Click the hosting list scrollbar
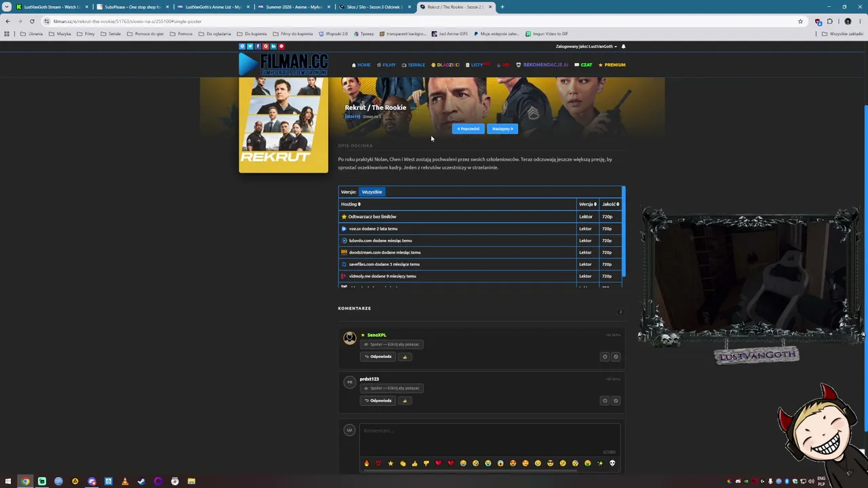The image size is (868, 488). coord(623,231)
